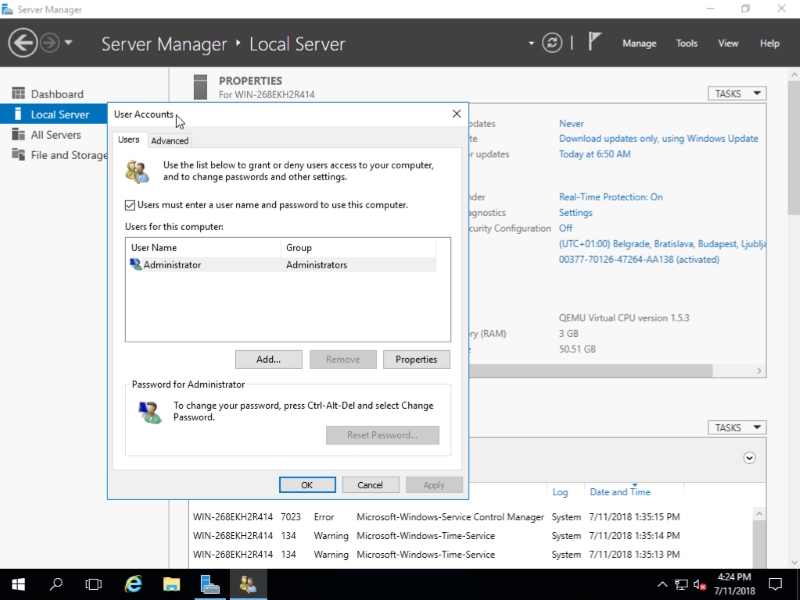Click the Dashboard sidebar icon
The height and width of the screenshot is (600, 800).
(x=18, y=93)
